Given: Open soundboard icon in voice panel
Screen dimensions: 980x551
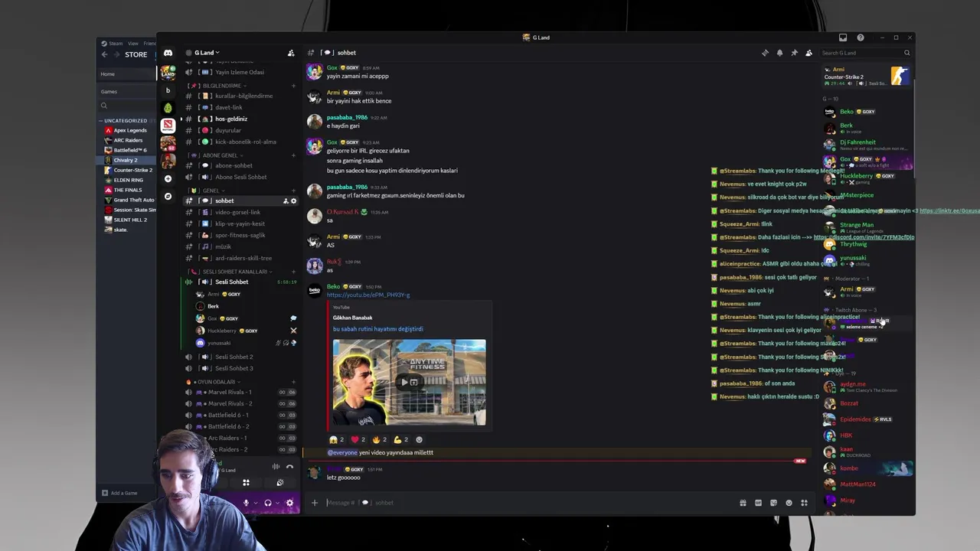Looking at the screenshot, I should coord(280,483).
